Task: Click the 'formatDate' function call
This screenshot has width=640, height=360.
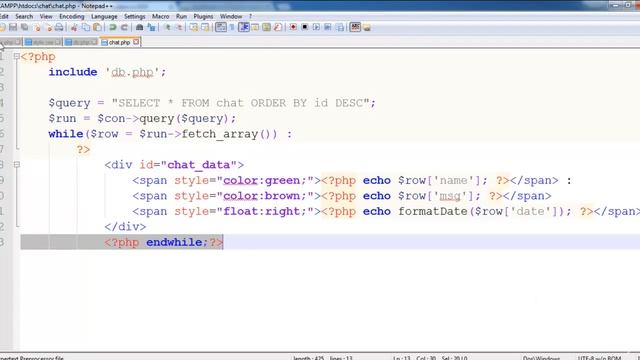Action: point(433,211)
